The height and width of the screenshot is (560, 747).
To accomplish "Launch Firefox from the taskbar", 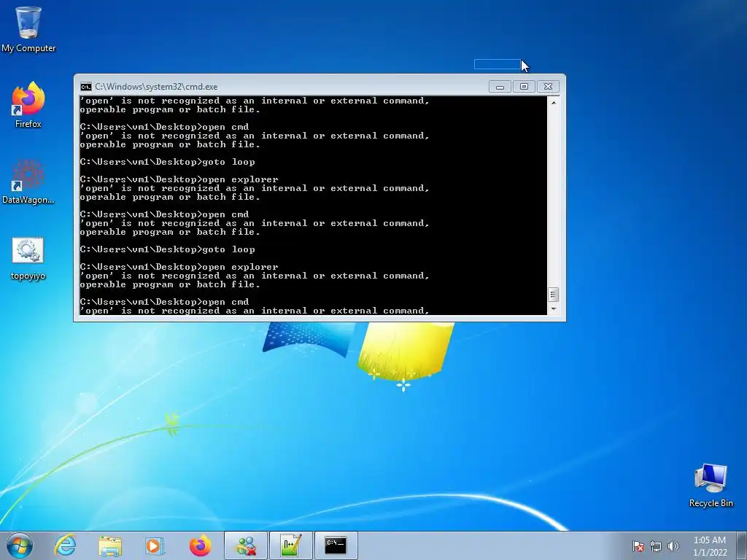I will [200, 545].
